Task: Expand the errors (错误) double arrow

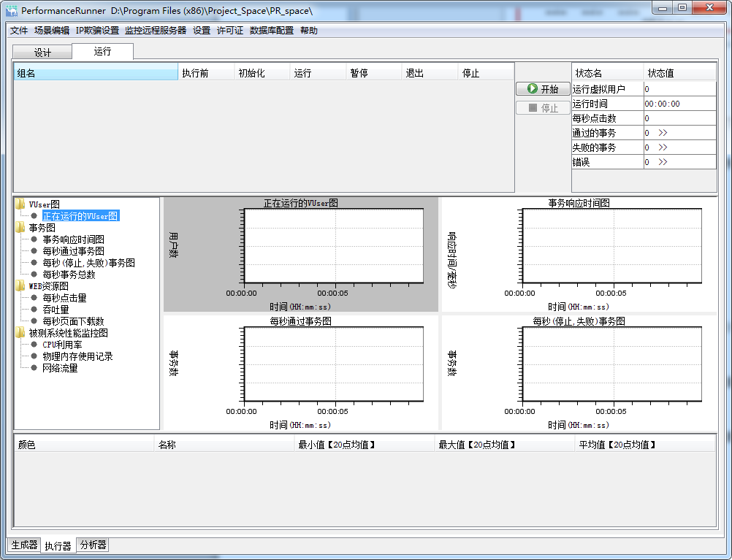Action: coord(663,162)
